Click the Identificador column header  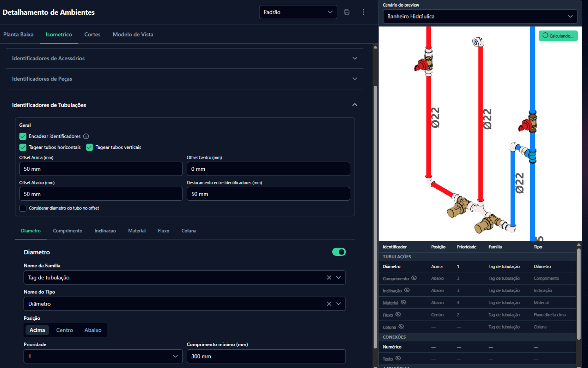pyautogui.click(x=395, y=247)
